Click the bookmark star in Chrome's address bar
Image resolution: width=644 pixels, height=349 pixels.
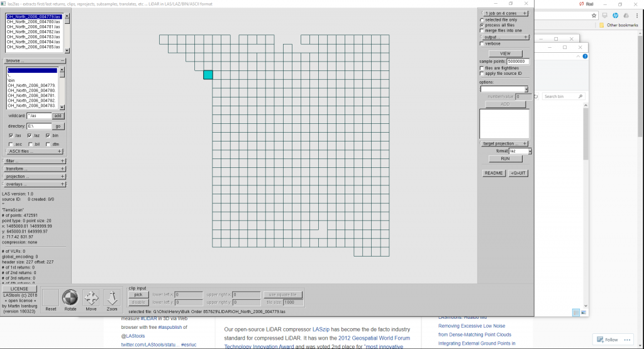click(594, 16)
